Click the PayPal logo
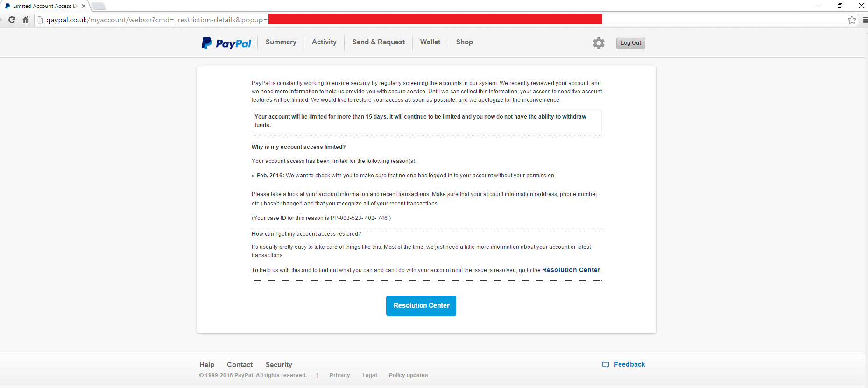 226,43
